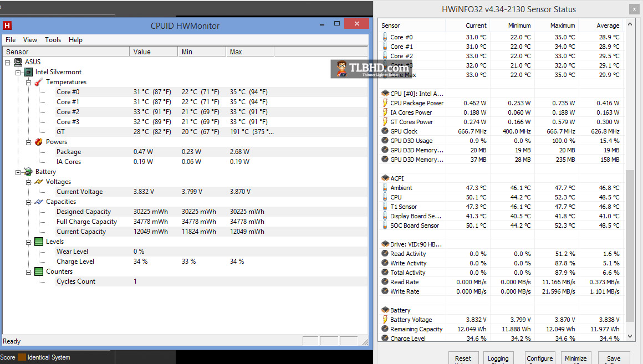643x364 pixels.
Task: Select the Current Voltage row
Action: [212, 192]
